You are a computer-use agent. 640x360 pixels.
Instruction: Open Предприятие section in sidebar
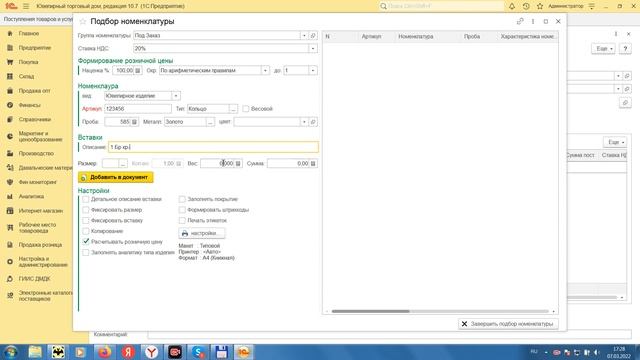(x=35, y=48)
